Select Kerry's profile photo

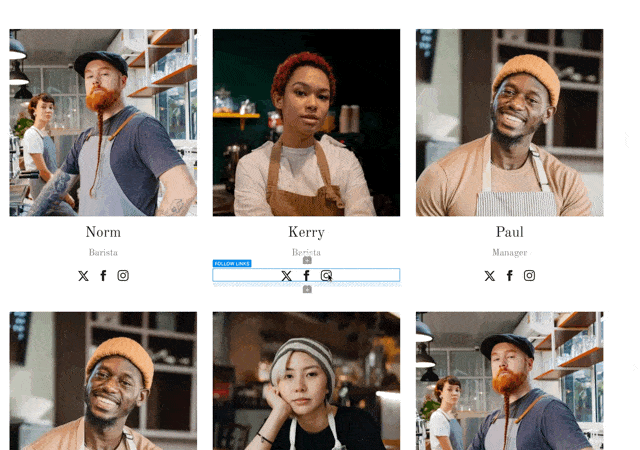click(306, 122)
